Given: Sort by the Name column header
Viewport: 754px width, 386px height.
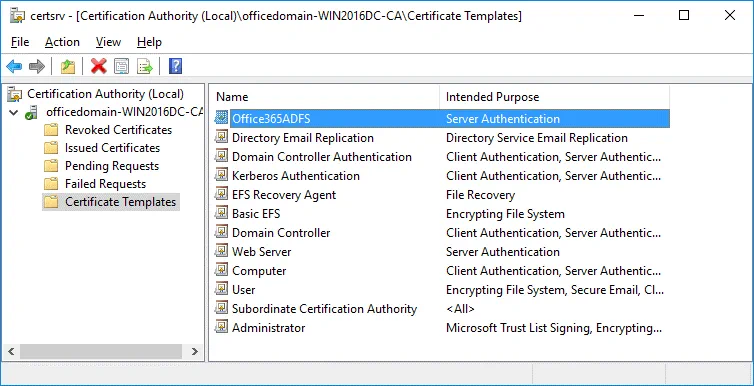Looking at the screenshot, I should pyautogui.click(x=326, y=97).
